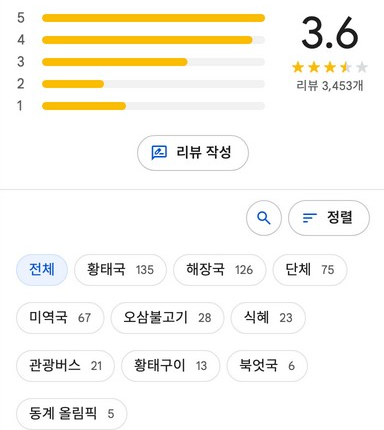Click the pencil icon in 리뷰 작성
The image size is (384, 430).
[x=159, y=153]
